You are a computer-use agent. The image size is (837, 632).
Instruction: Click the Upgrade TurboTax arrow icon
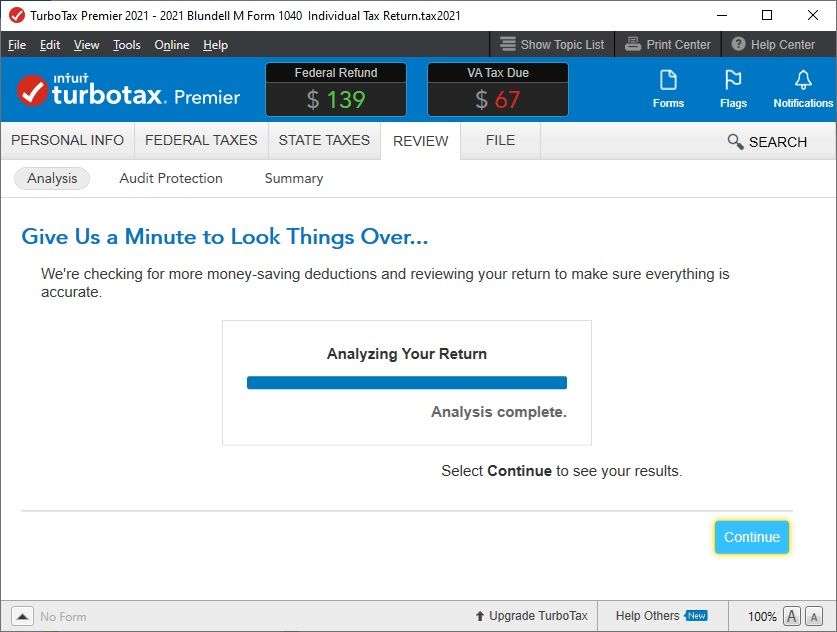[479, 616]
